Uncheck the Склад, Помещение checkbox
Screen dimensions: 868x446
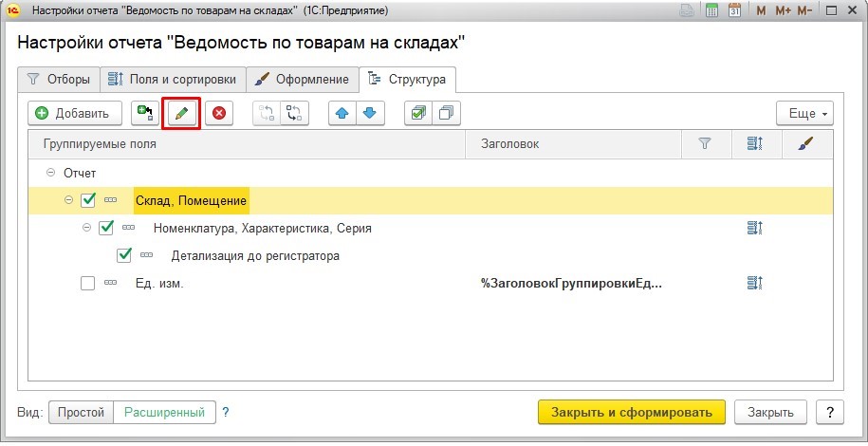(x=88, y=200)
